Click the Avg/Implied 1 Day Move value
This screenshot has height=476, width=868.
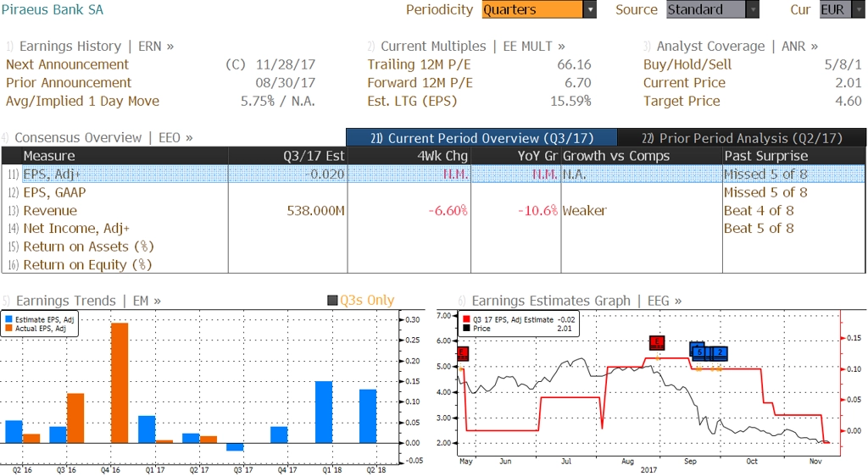click(x=277, y=101)
